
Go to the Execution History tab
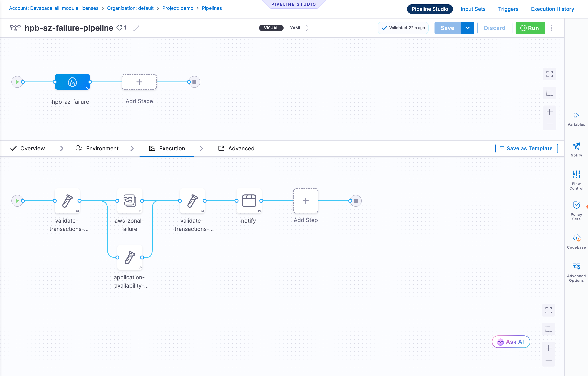coord(552,9)
